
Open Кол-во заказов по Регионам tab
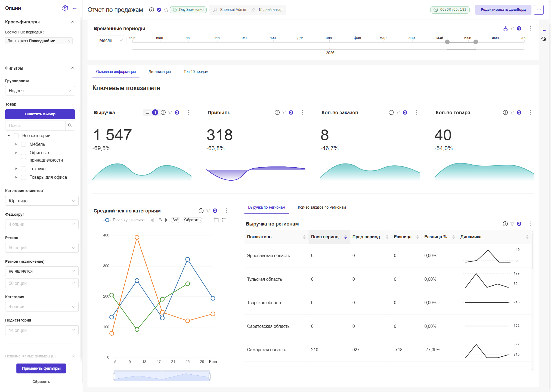tap(322, 207)
